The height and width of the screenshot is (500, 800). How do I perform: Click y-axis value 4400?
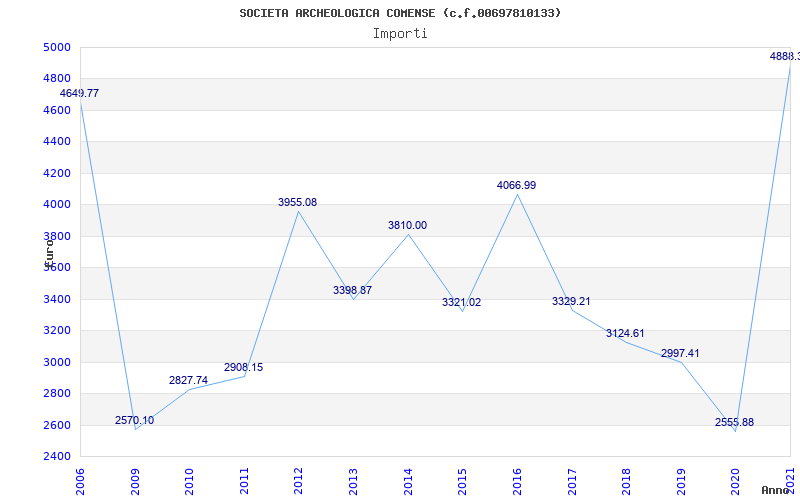point(56,141)
